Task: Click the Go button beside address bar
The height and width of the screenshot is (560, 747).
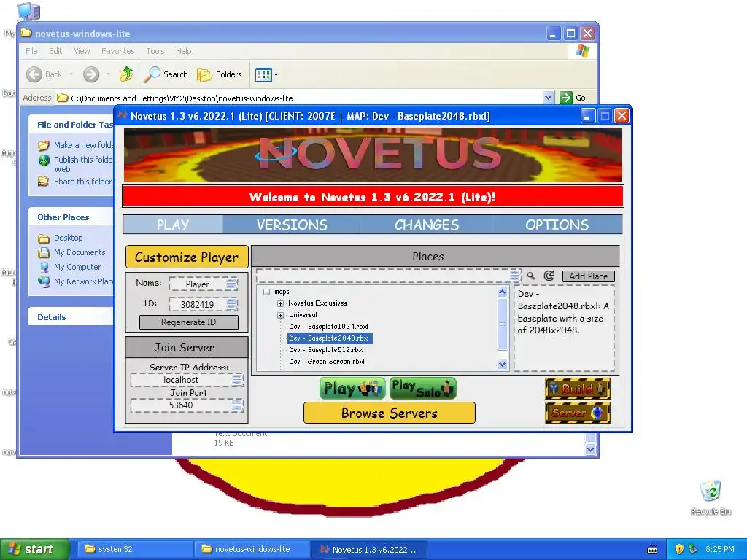Action: [x=573, y=98]
